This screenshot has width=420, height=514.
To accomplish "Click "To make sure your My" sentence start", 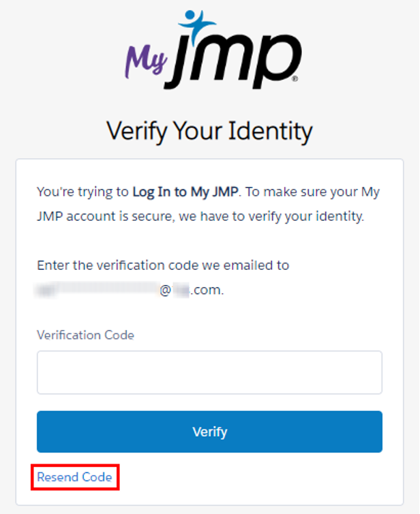I will pos(312,192).
